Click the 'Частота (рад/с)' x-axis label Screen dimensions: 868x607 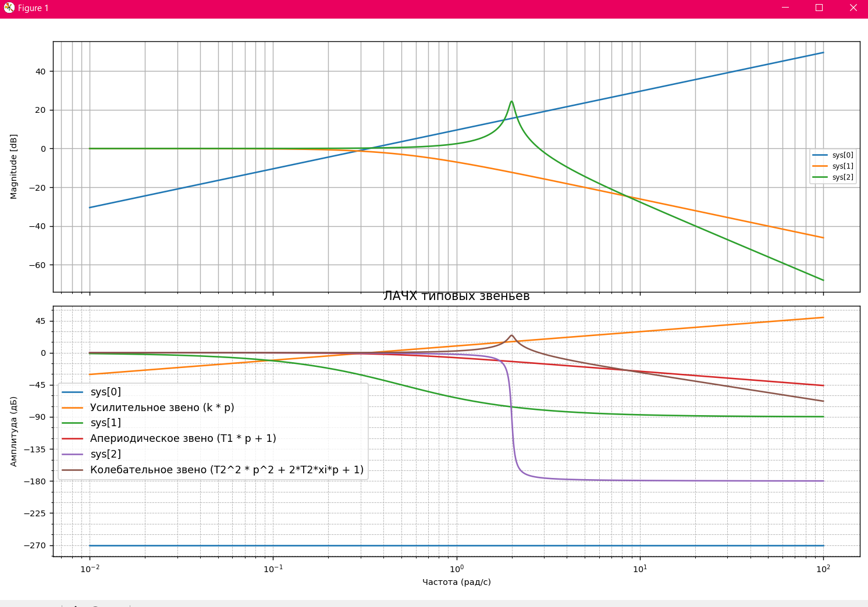pyautogui.click(x=457, y=582)
